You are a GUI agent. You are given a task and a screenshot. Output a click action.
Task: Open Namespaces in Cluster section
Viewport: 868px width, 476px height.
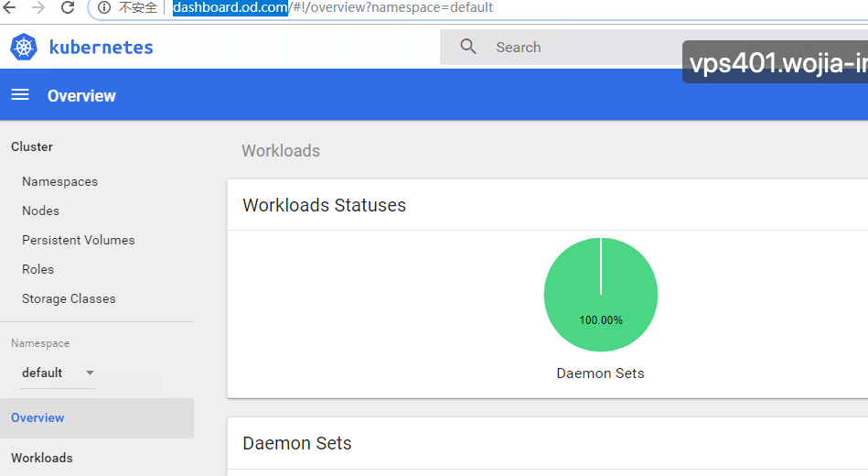click(x=59, y=181)
